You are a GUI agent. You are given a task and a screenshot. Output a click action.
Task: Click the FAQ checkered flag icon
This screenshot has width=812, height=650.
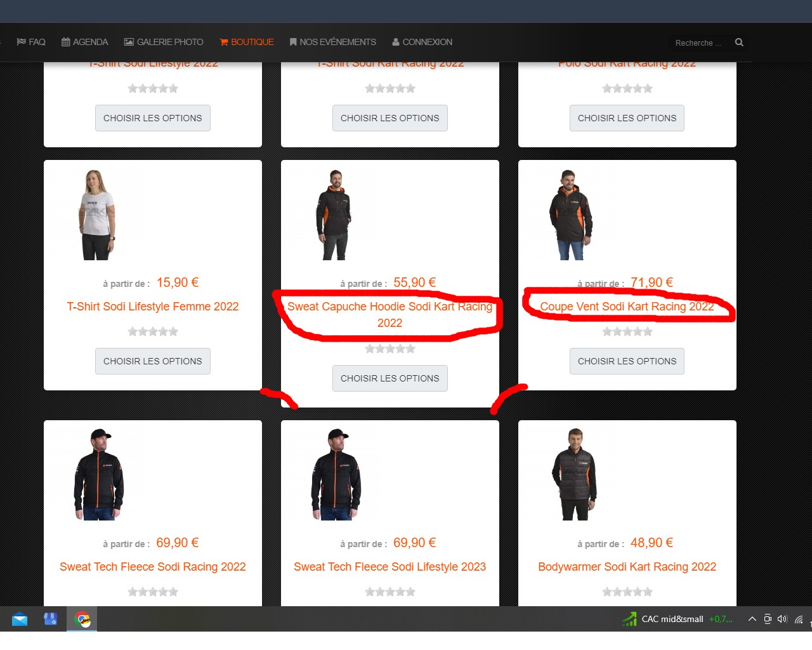pyautogui.click(x=22, y=42)
